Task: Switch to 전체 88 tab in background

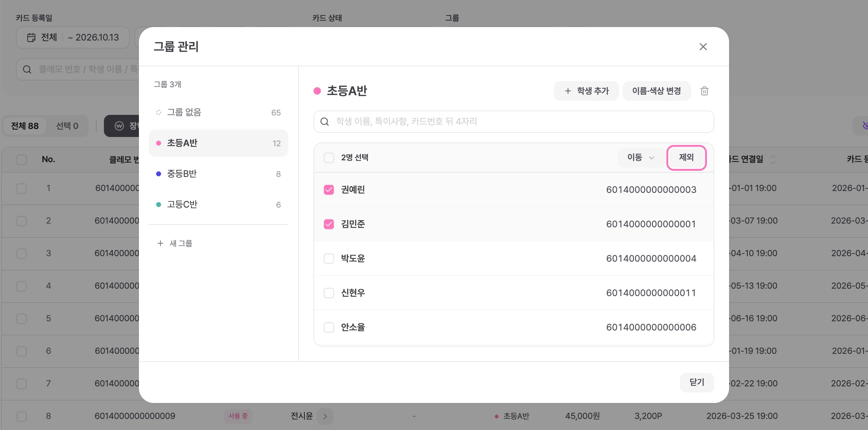Action: pyautogui.click(x=25, y=126)
